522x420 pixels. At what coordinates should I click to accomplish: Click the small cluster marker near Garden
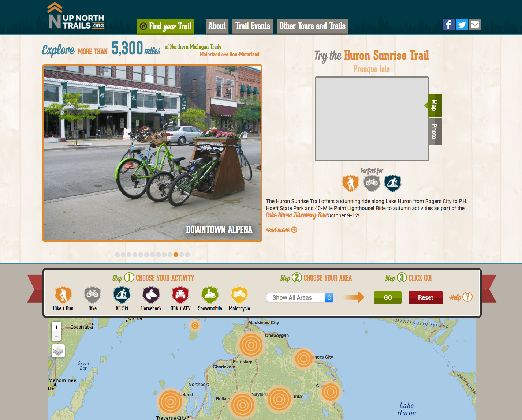[x=195, y=325]
